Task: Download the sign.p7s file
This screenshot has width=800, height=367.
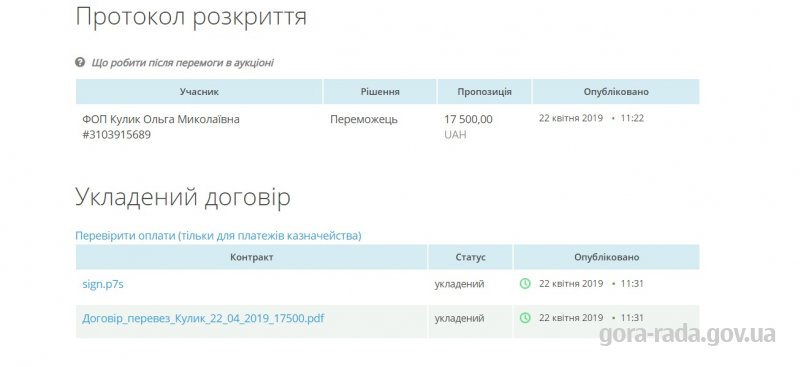Action: click(103, 284)
